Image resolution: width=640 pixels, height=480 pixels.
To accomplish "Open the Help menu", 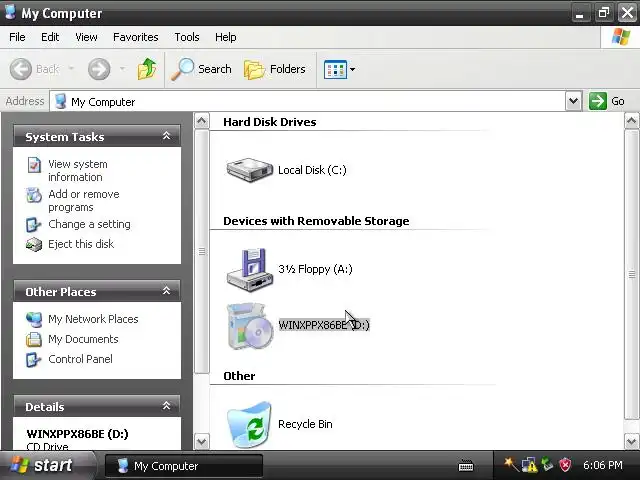I will pos(225,37).
